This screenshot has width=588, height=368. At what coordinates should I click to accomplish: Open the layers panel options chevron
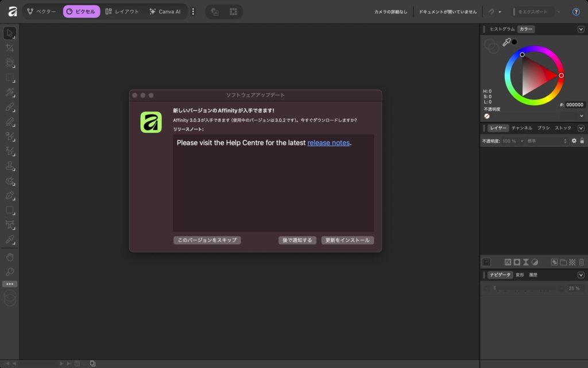point(581,128)
